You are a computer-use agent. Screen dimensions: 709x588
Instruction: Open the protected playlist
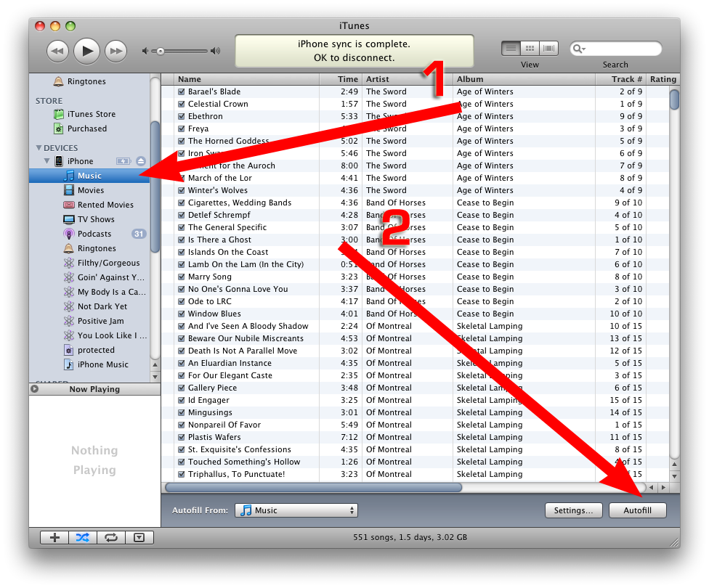pos(89,350)
